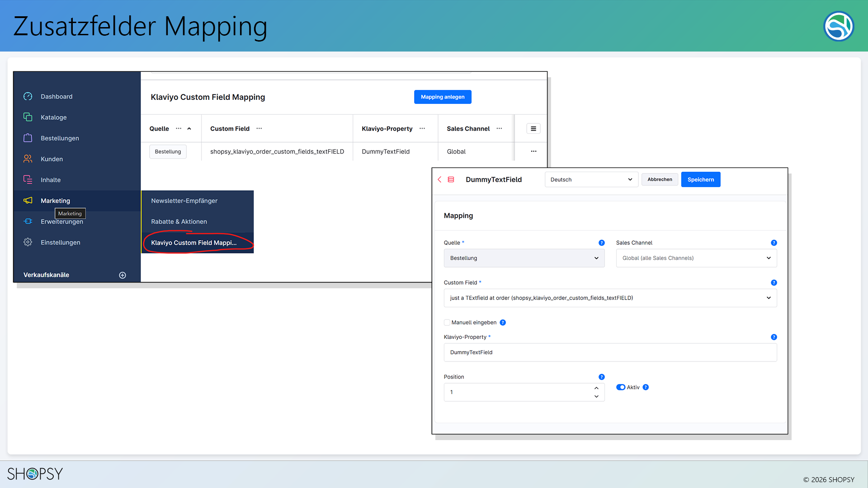This screenshot has width=868, height=488.
Task: Open the Deutsch language dropdown
Action: point(591,179)
